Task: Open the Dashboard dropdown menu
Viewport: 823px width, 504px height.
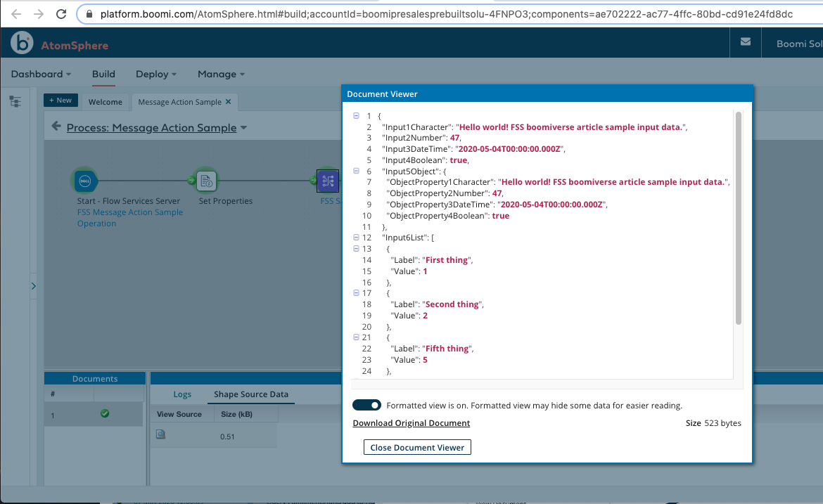Action: coord(41,74)
